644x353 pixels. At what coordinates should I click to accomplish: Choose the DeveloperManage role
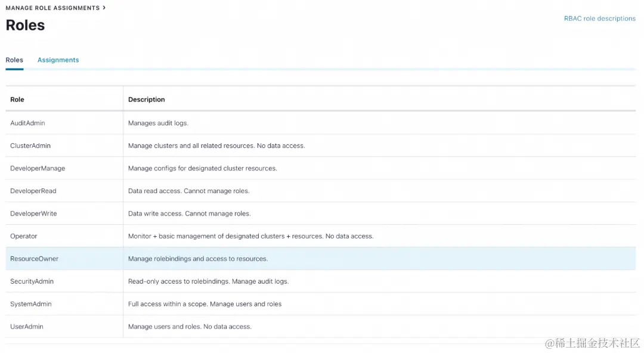pyautogui.click(x=38, y=168)
